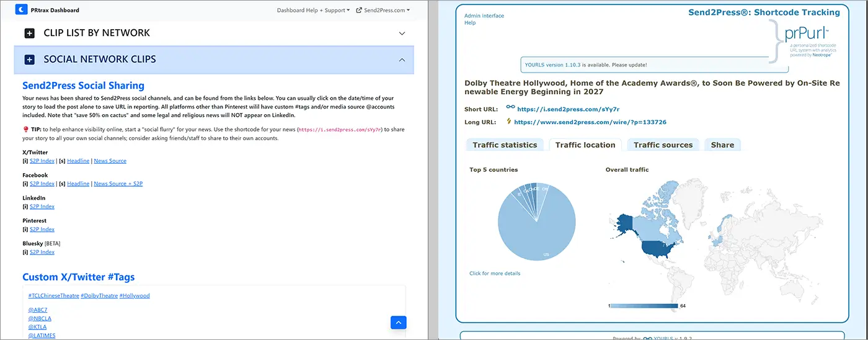Click the @LATIMES account link
This screenshot has width=868, height=340.
[x=42, y=336]
